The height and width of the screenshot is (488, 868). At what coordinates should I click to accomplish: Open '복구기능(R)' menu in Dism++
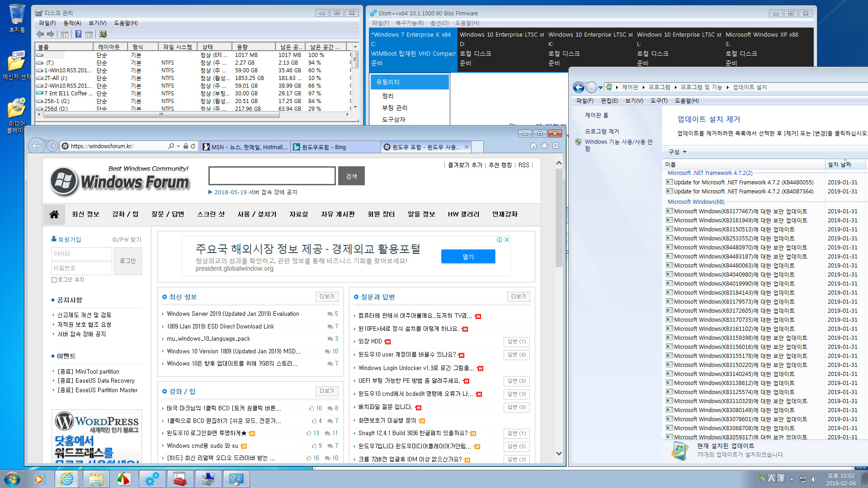[410, 23]
